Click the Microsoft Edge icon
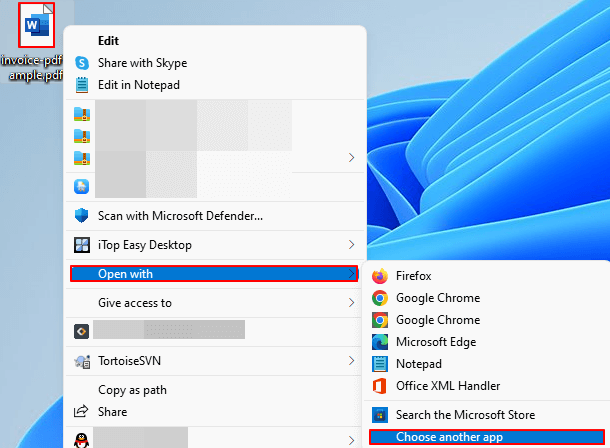The image size is (610, 448). [x=380, y=342]
